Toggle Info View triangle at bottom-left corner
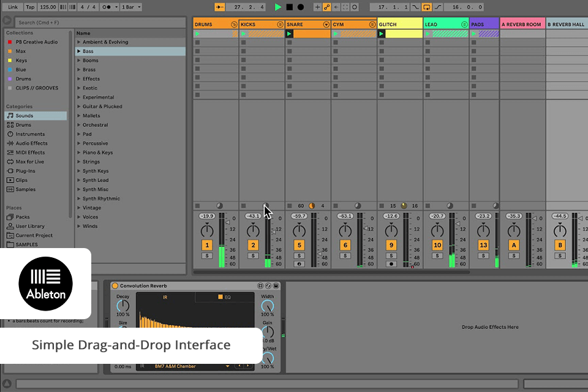 pyautogui.click(x=7, y=383)
